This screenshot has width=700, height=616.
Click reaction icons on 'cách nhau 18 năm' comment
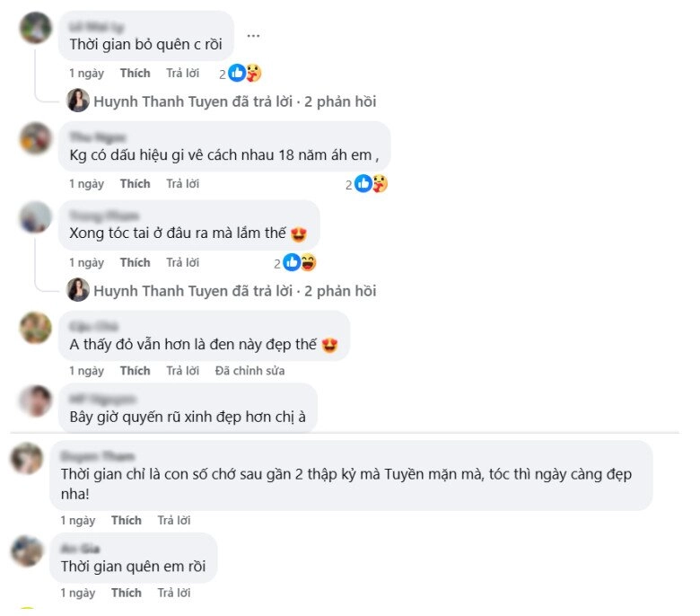(371, 184)
